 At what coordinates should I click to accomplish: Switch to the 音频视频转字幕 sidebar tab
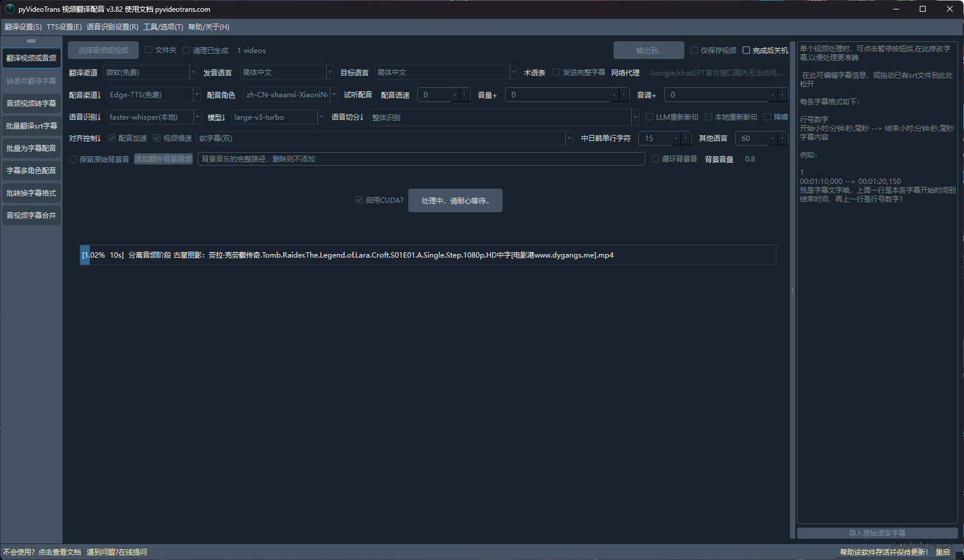coord(31,103)
